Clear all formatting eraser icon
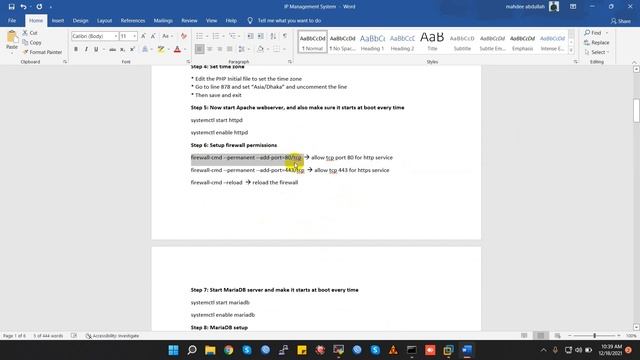 183,36
